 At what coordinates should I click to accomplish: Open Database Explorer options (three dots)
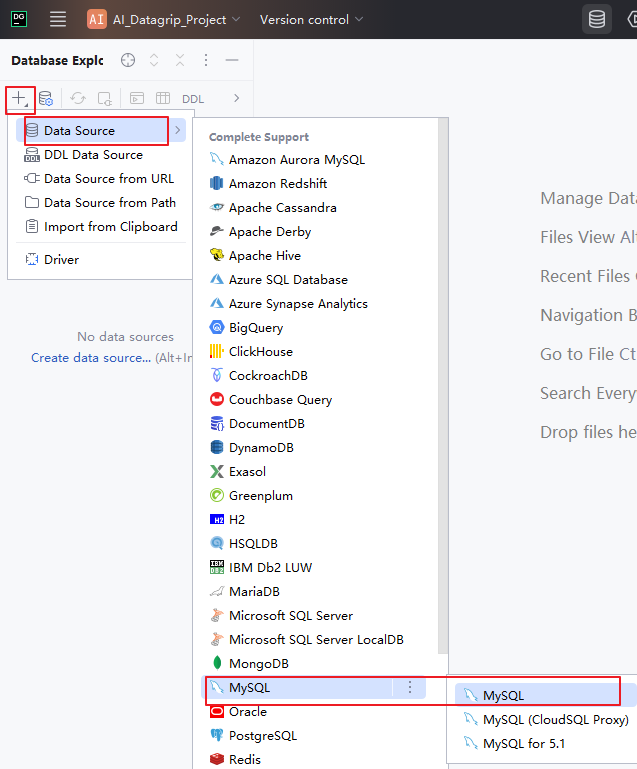tap(206, 60)
